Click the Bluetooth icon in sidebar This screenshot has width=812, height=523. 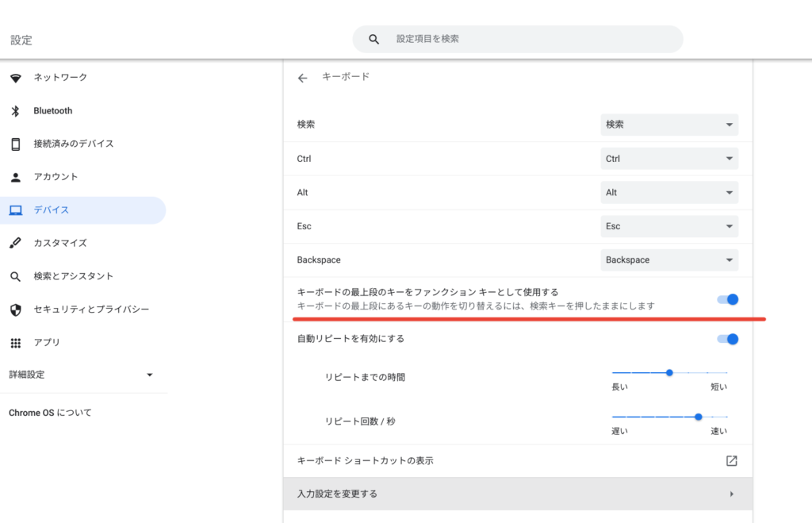(x=15, y=111)
